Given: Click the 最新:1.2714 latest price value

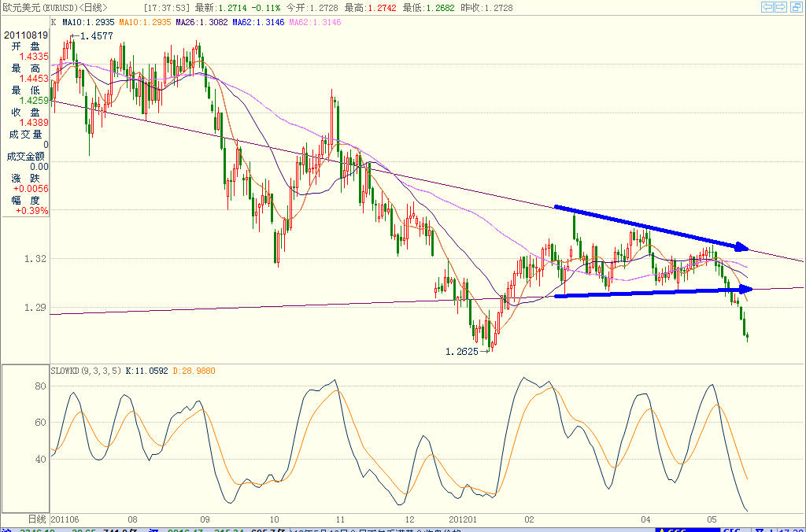Looking at the screenshot, I should coord(221,8).
